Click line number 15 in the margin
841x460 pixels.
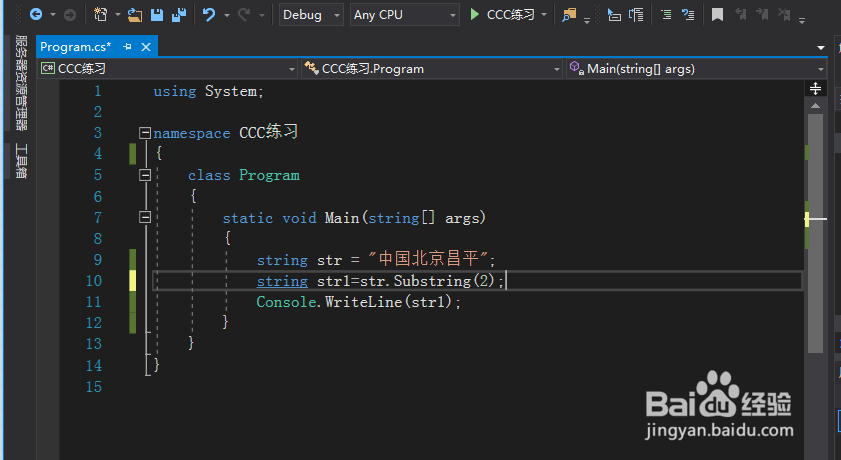click(x=94, y=387)
